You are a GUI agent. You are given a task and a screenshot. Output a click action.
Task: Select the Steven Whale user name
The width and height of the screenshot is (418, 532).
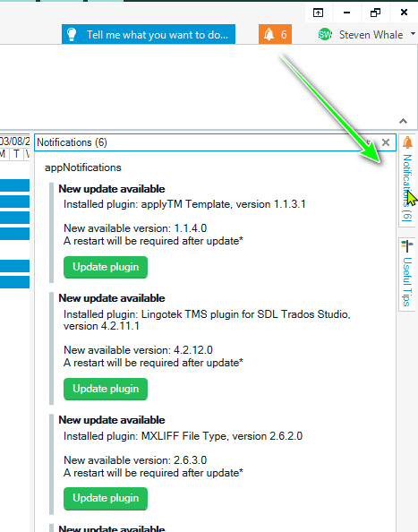[371, 35]
